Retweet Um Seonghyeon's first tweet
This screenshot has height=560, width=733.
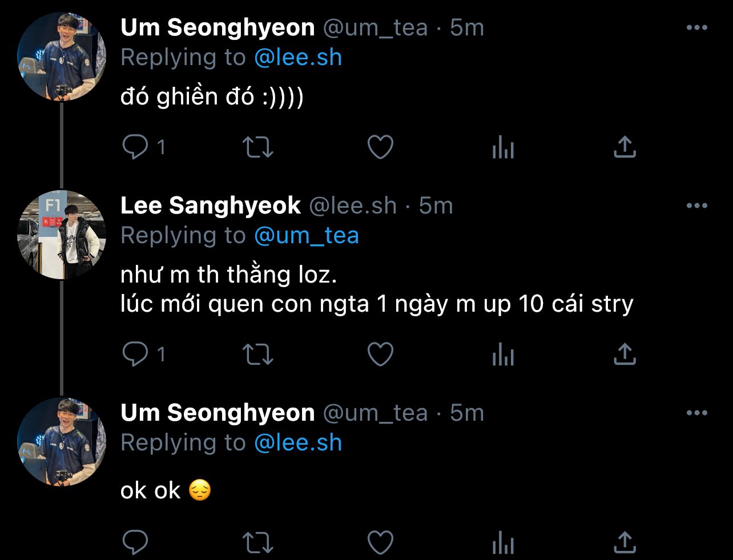[258, 147]
